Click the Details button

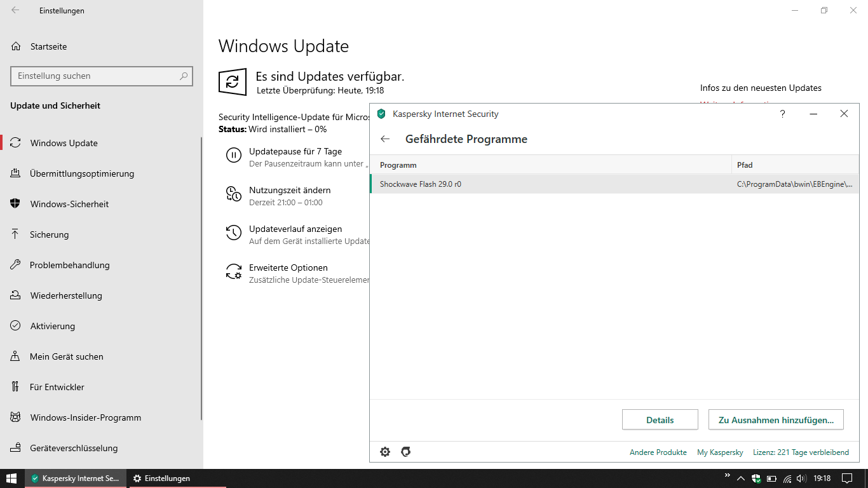(660, 419)
